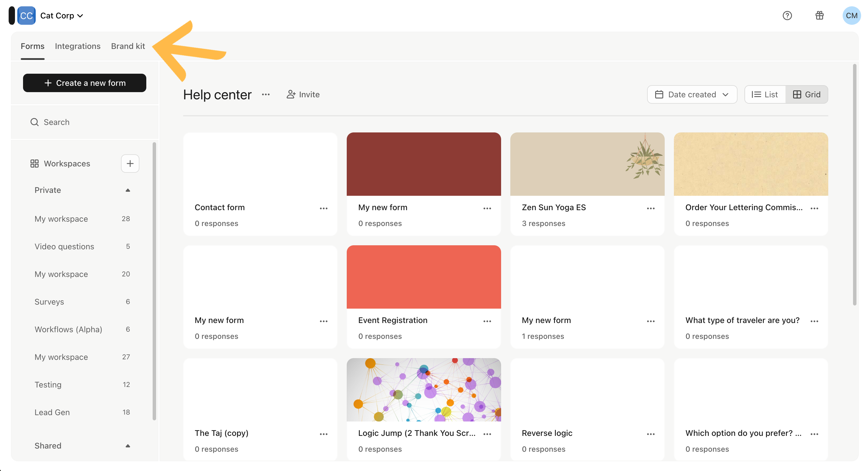The image size is (868, 471).
Task: Open the gift icon in header
Action: point(820,16)
